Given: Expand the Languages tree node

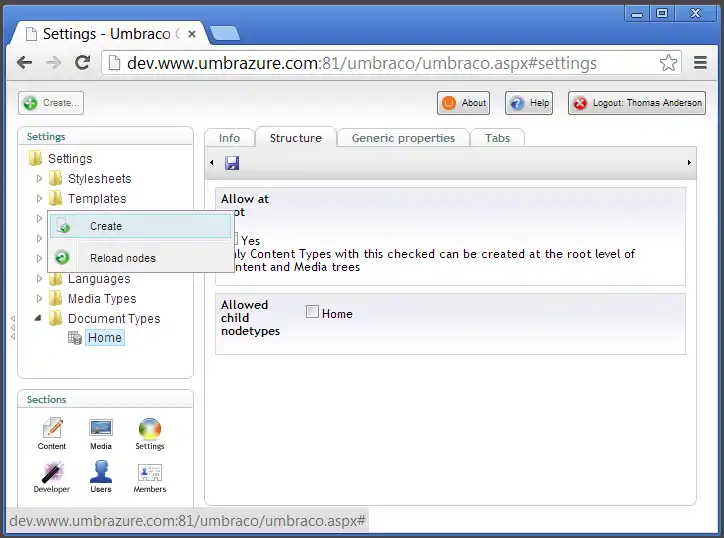Looking at the screenshot, I should point(39,278).
